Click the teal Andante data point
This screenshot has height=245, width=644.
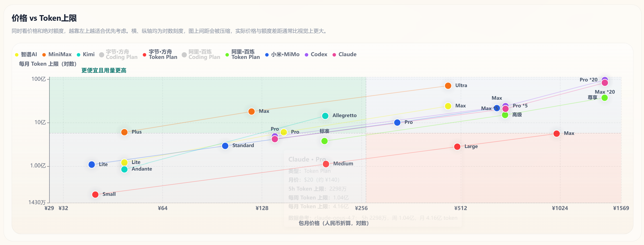(124, 169)
